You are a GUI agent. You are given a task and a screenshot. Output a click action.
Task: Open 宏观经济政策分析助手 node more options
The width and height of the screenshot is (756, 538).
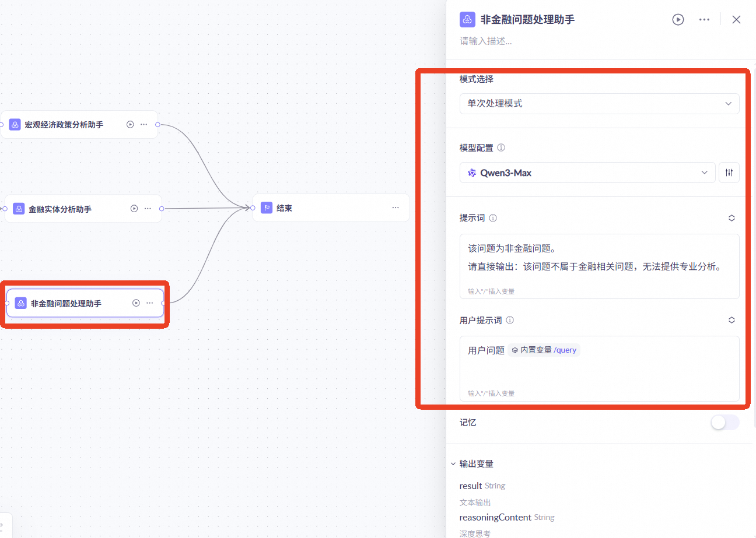(144, 124)
